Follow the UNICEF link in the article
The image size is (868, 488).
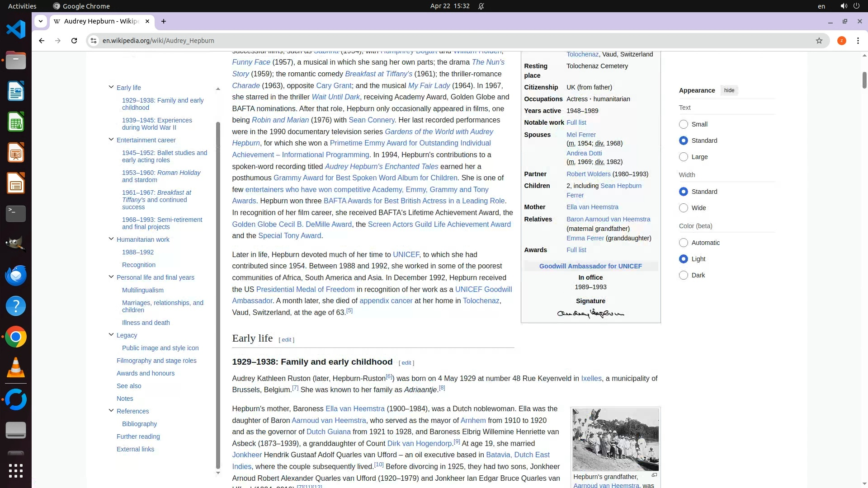coord(406,255)
